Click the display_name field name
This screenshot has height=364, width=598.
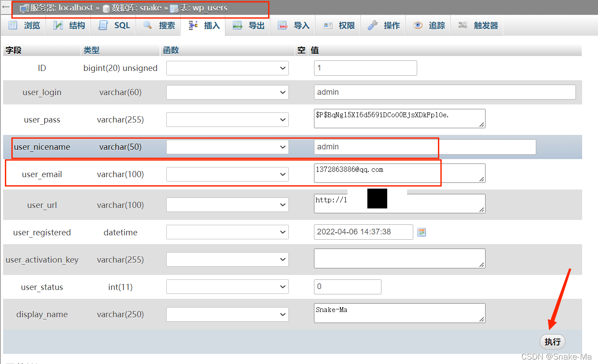coord(42,315)
